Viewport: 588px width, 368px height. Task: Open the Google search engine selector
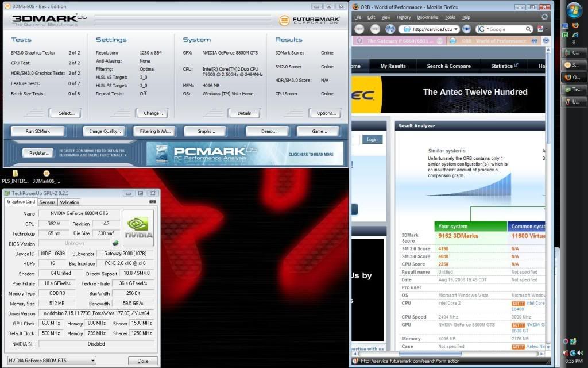pyautogui.click(x=483, y=29)
